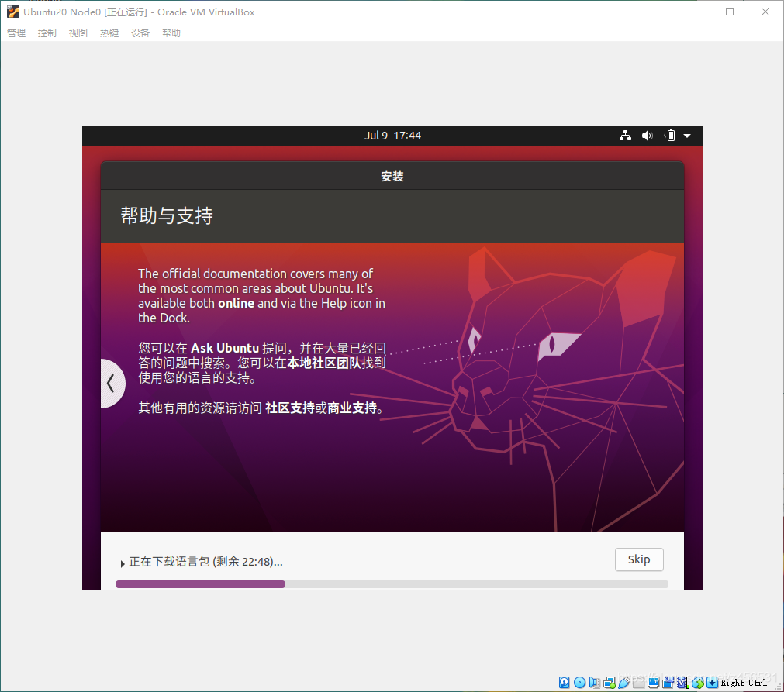Open the 设备 menu
The image size is (784, 692).
click(x=140, y=33)
